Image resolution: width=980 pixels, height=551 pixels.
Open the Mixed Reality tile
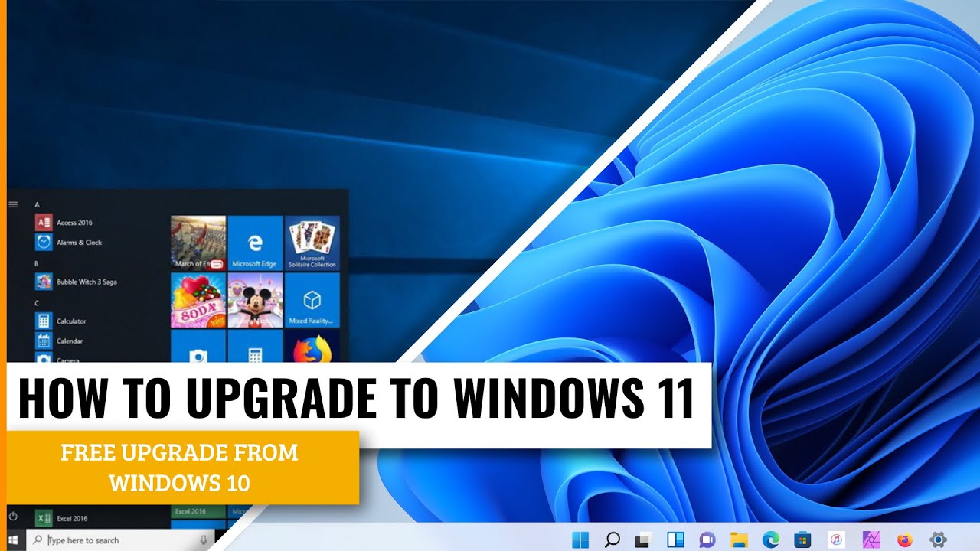coord(312,300)
